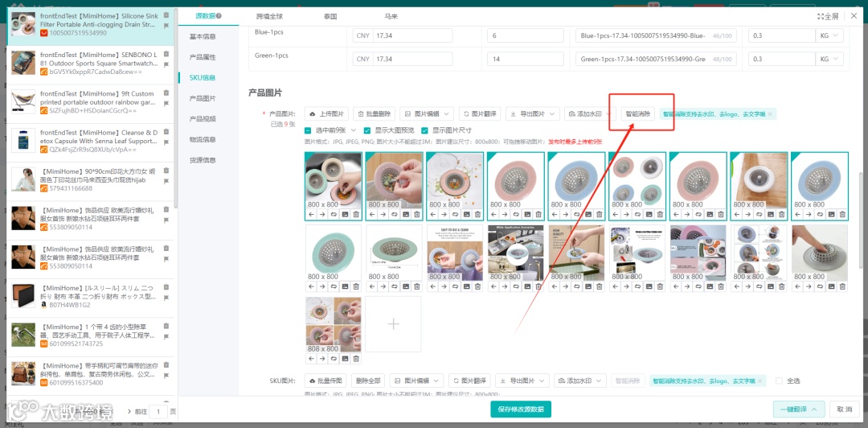The width and height of the screenshot is (868, 428).
Task: Open the KG unit dropdown for Blue-1pcs
Action: tap(829, 35)
